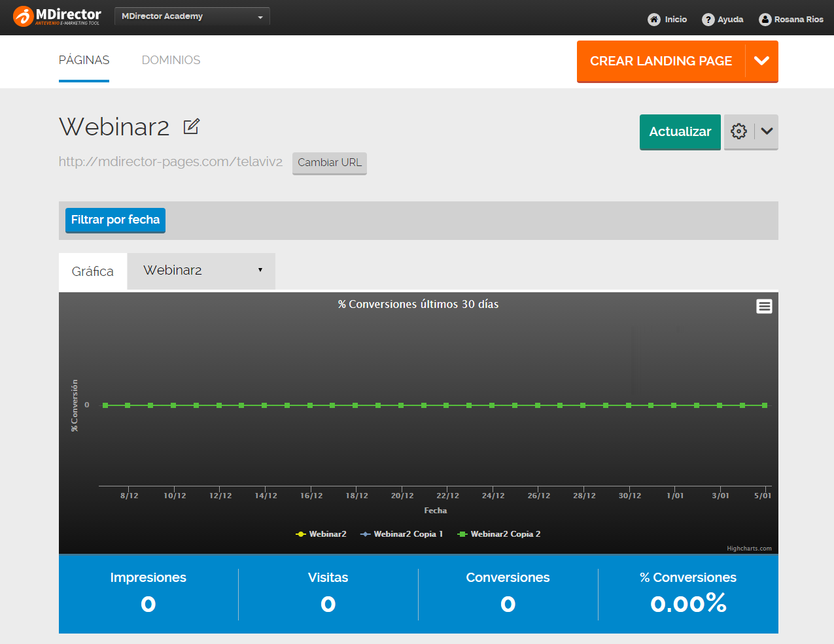Click the Inicio home icon
The height and width of the screenshot is (644, 834).
(x=654, y=20)
